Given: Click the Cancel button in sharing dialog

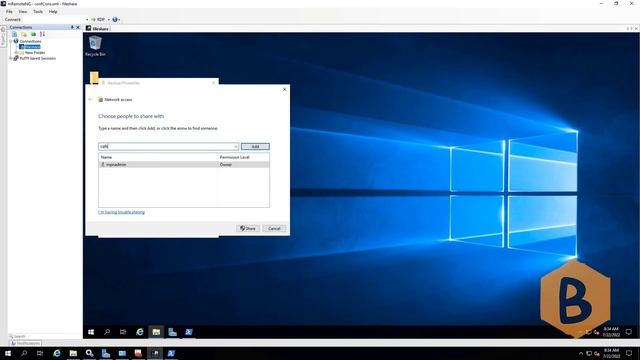Looking at the screenshot, I should click(274, 229).
